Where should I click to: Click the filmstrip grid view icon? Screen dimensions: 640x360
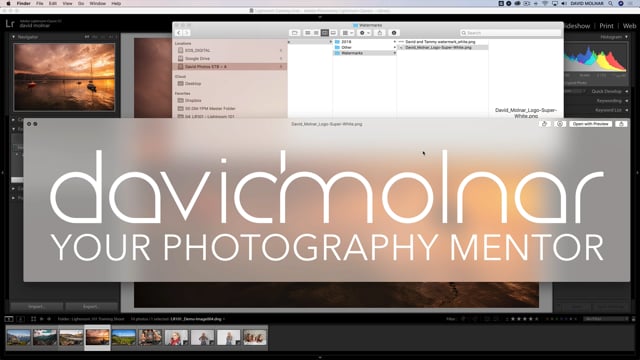coord(33,319)
